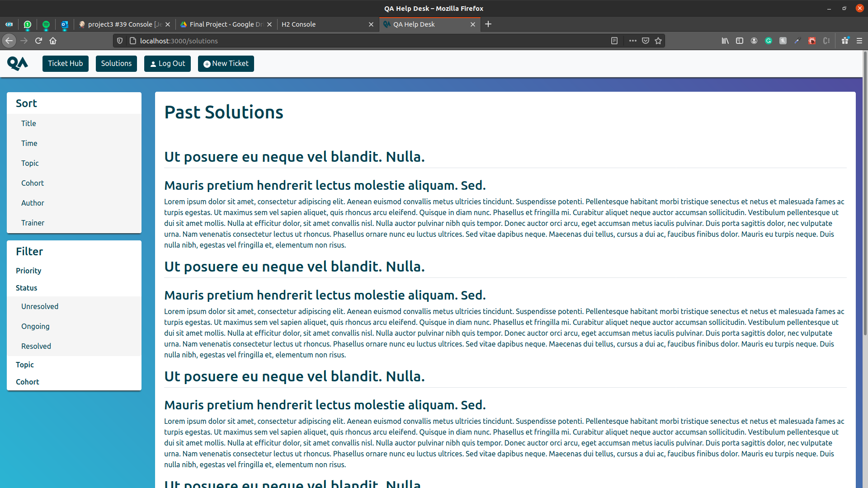This screenshot has height=488, width=868.
Task: Open the Firefox account icon
Action: (x=754, y=41)
